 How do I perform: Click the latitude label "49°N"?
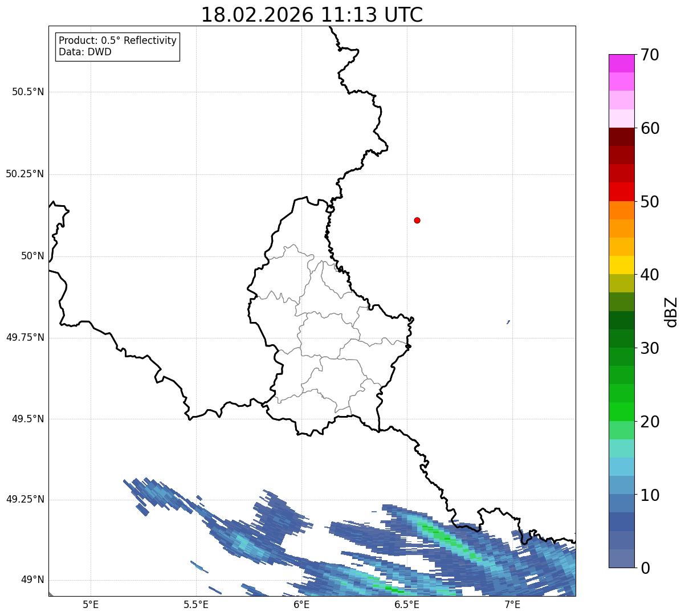(x=32, y=580)
